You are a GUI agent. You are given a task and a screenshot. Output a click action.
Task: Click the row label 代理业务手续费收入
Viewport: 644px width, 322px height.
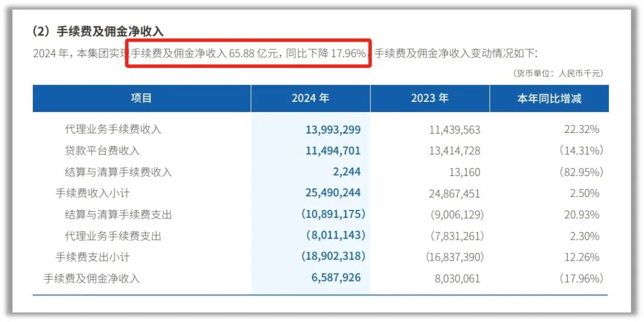pos(113,129)
